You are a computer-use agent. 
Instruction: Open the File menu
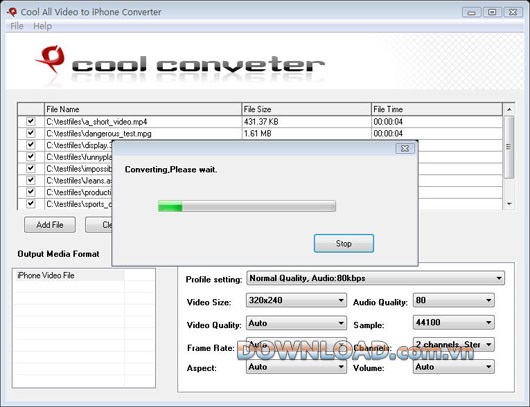[17, 26]
